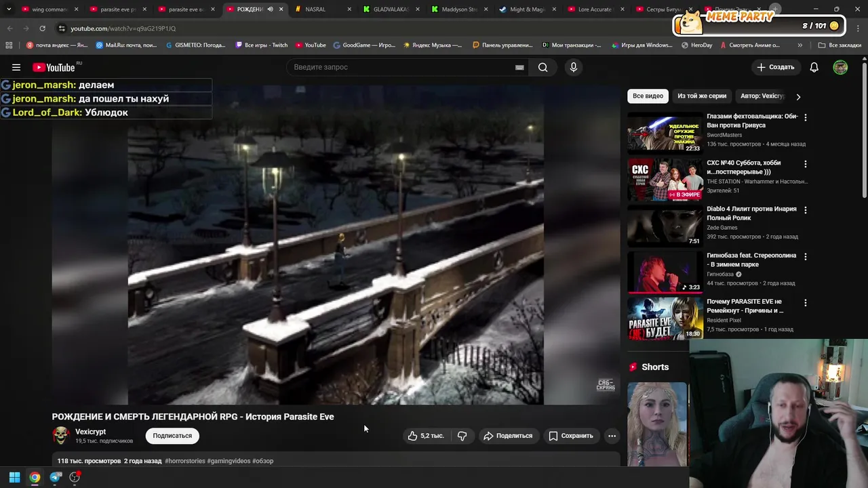The height and width of the screenshot is (488, 868).
Task: Select the Из той же серии chip
Action: [701, 96]
